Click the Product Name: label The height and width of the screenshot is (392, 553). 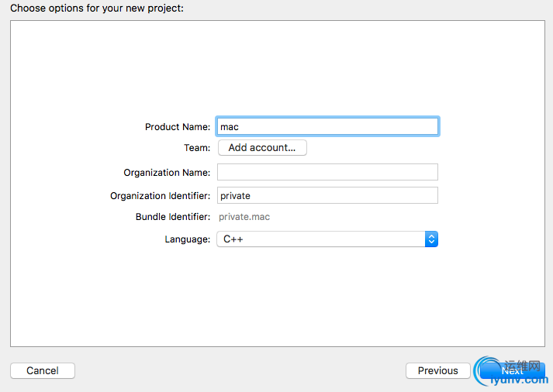point(178,127)
